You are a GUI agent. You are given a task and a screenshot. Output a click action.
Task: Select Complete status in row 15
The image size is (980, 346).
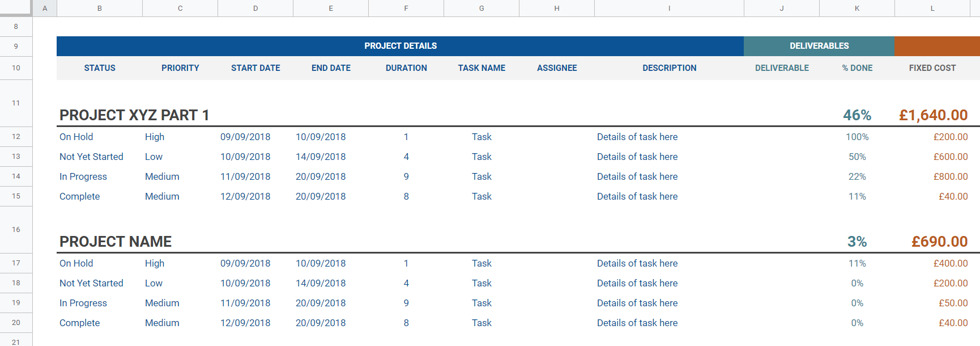pos(100,196)
